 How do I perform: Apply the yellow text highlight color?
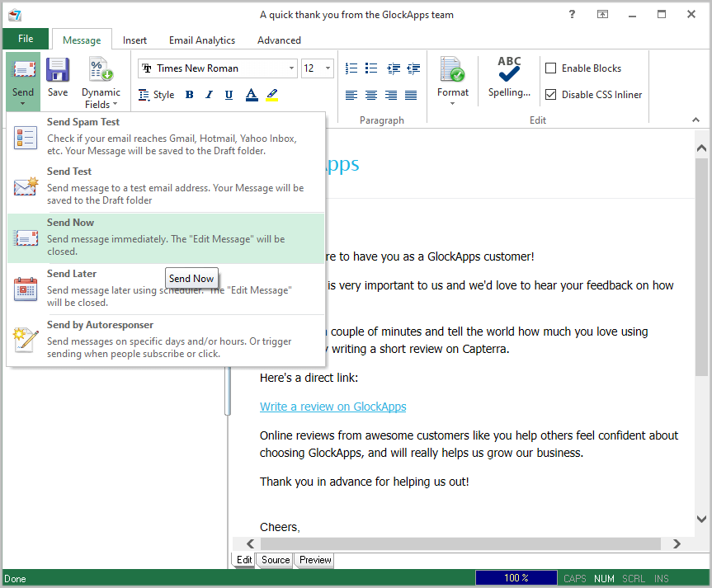click(x=272, y=95)
